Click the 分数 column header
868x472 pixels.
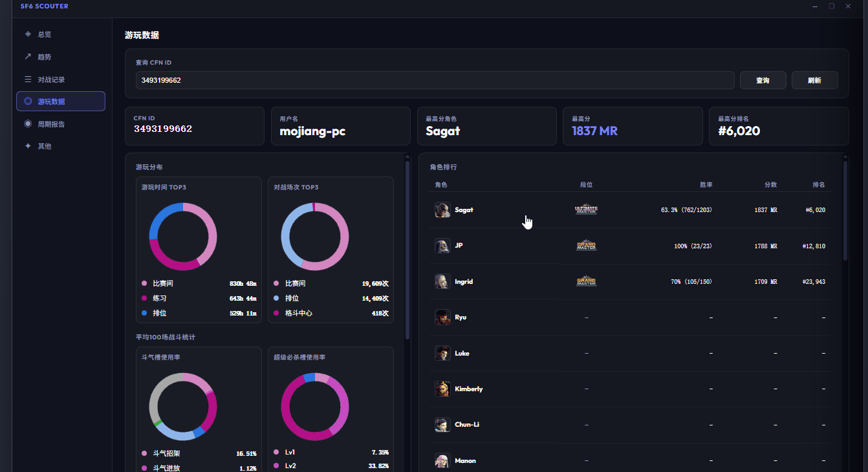(771, 185)
